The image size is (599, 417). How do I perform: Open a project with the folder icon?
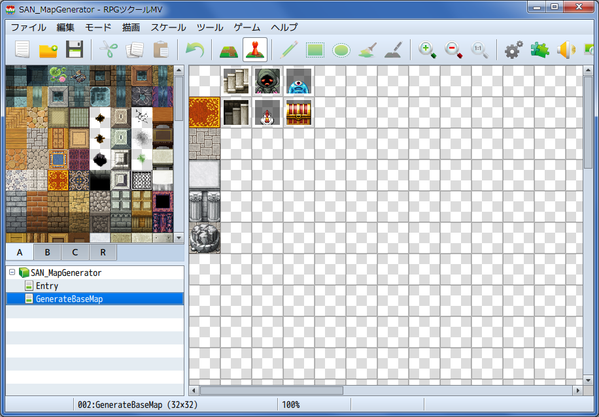pos(48,50)
